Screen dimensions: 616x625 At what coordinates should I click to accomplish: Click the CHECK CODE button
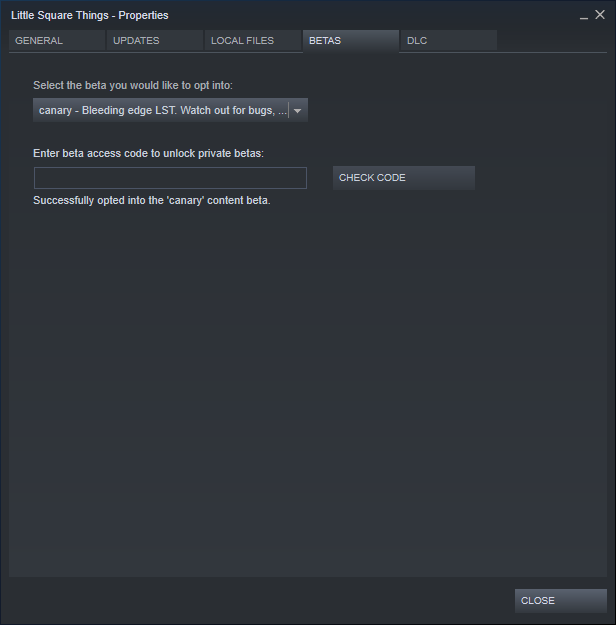click(404, 178)
